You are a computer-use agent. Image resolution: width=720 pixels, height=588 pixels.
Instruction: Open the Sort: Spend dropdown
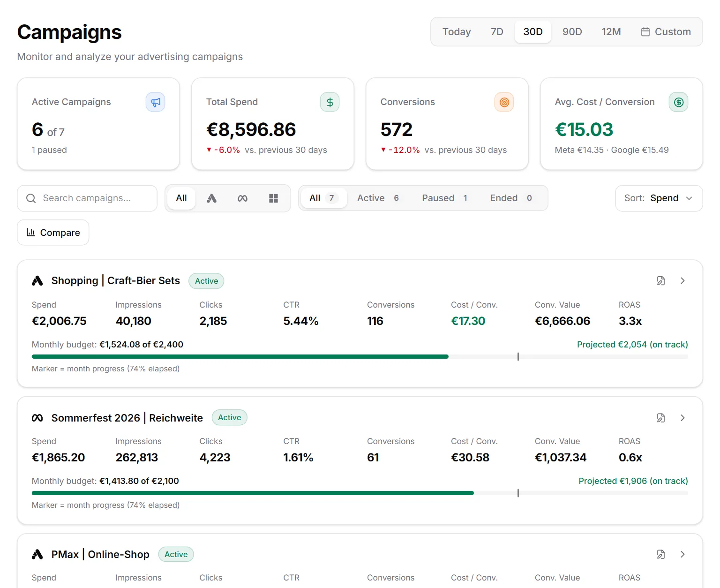(659, 198)
